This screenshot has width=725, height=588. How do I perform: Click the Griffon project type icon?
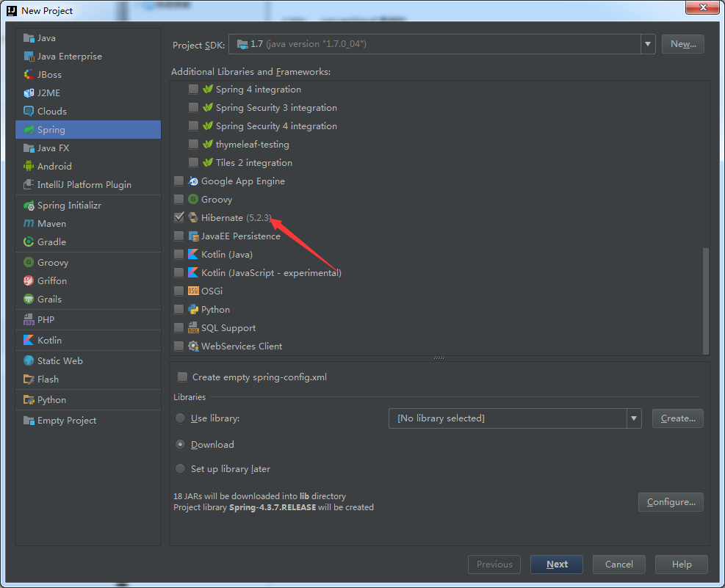(29, 281)
